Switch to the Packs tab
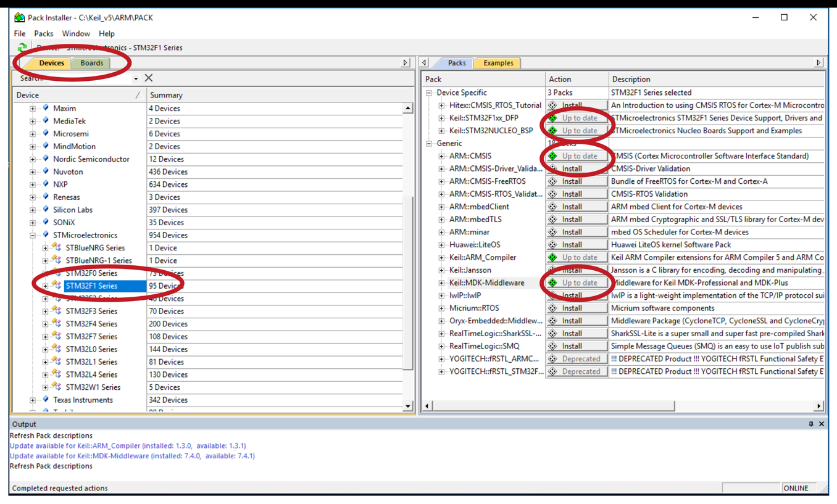 click(456, 63)
